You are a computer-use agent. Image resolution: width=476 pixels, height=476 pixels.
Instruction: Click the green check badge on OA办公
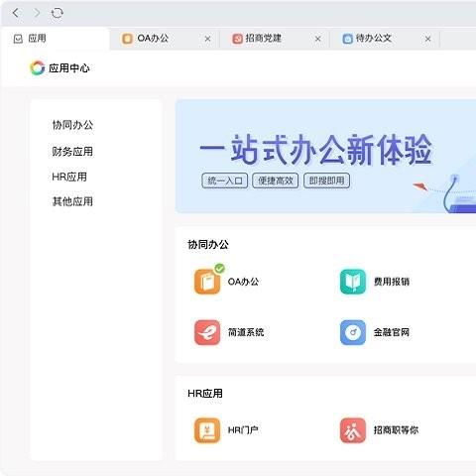(x=219, y=269)
